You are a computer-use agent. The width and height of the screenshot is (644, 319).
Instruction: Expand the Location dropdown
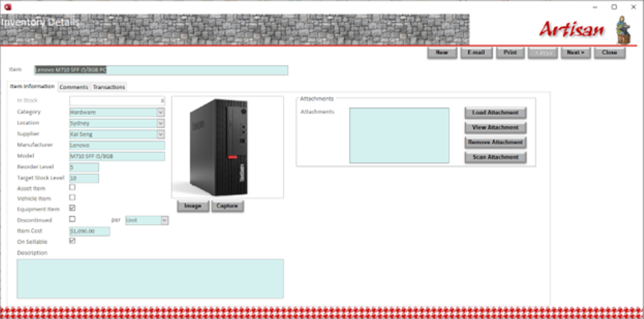pos(161,123)
